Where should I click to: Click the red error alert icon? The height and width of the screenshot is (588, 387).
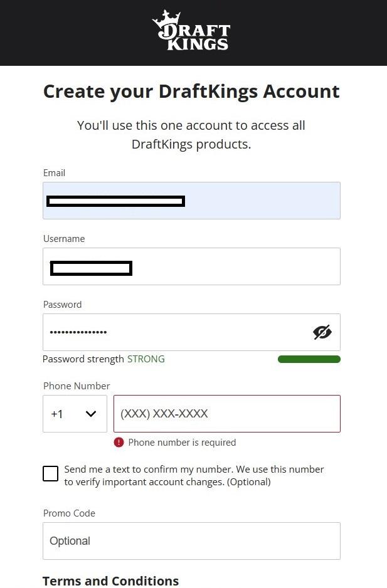coord(119,443)
